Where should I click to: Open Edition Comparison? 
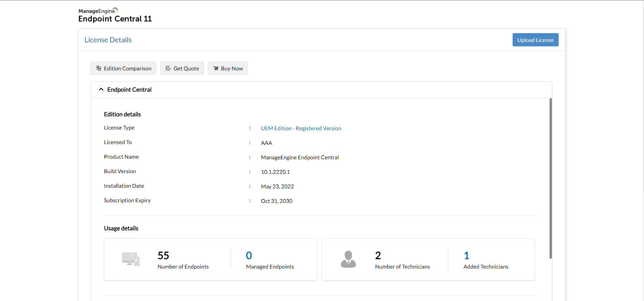[123, 68]
